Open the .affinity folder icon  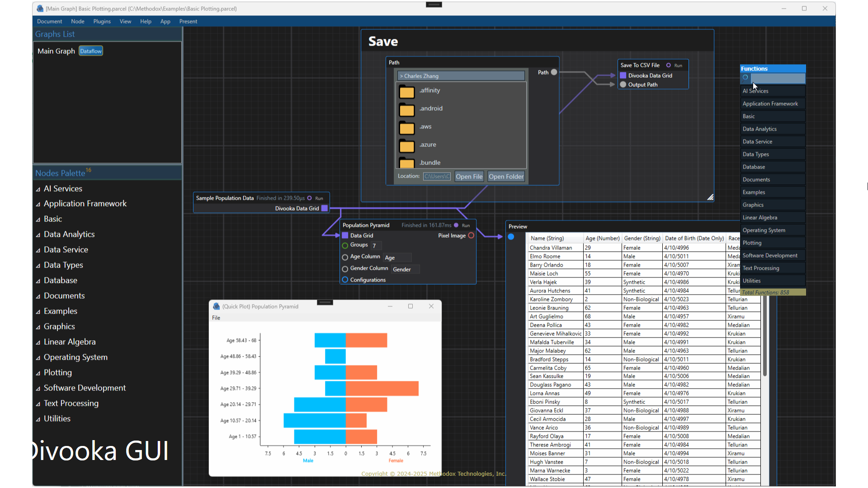407,92
